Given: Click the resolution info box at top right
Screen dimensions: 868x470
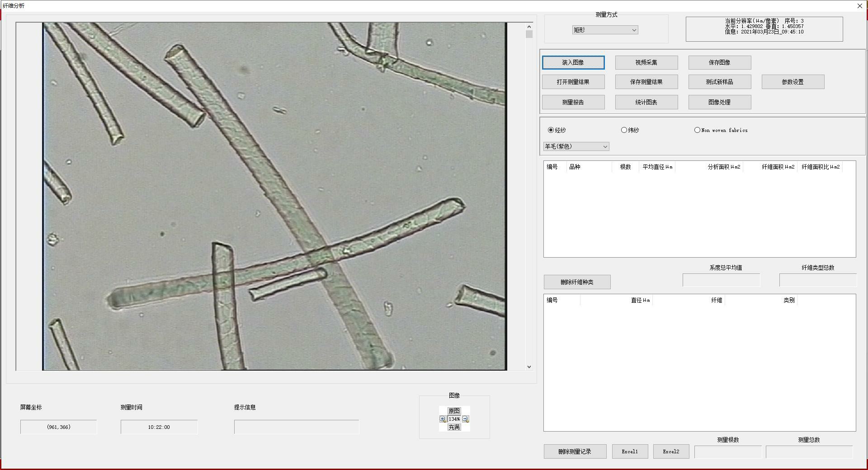Looking at the screenshot, I should [x=764, y=29].
